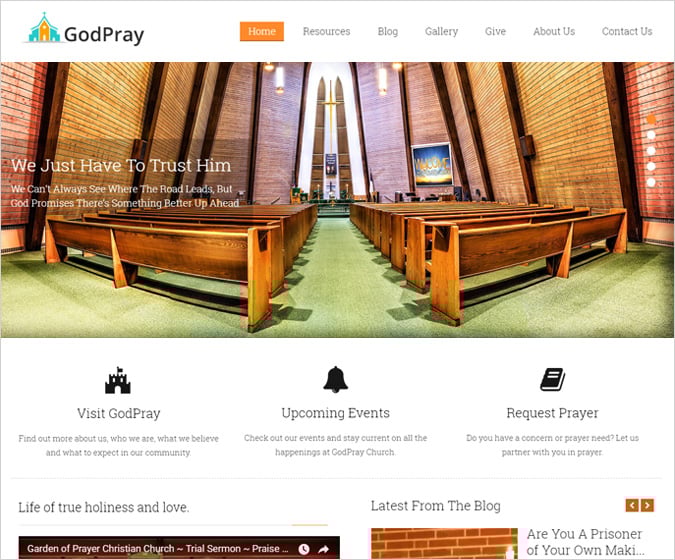
Task: Select the Home tab in navigation
Action: pyautogui.click(x=262, y=31)
